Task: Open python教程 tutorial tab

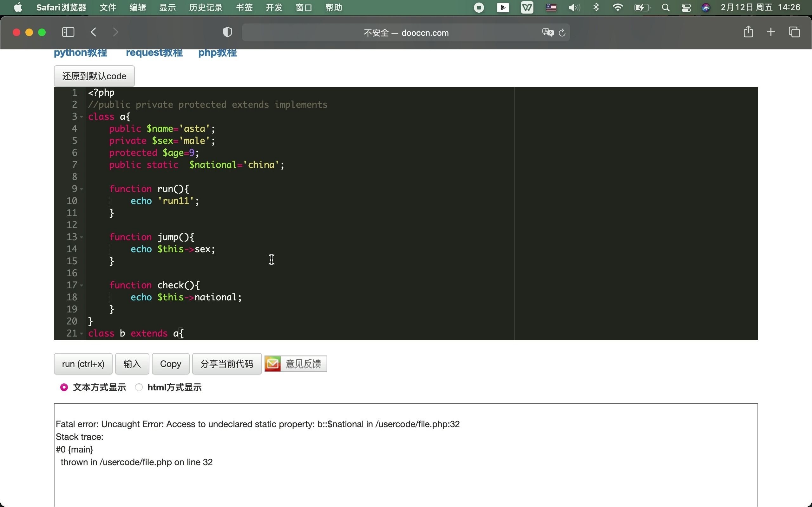Action: coord(80,53)
